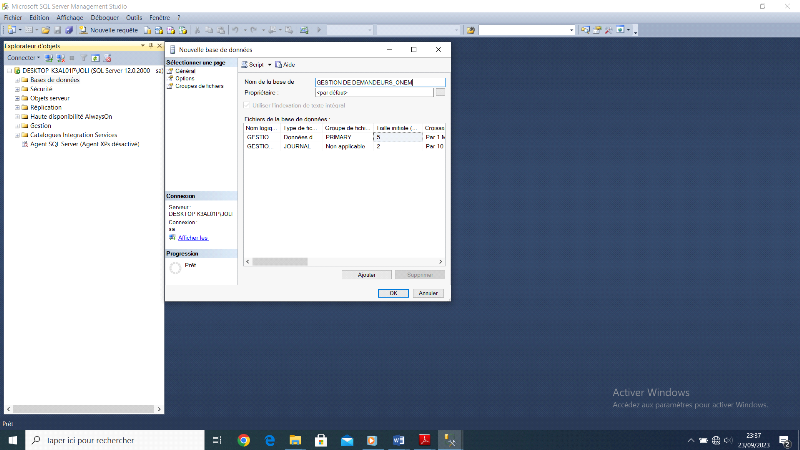Expand the Objets serveur tree node
The width and height of the screenshot is (800, 450).
(x=17, y=98)
